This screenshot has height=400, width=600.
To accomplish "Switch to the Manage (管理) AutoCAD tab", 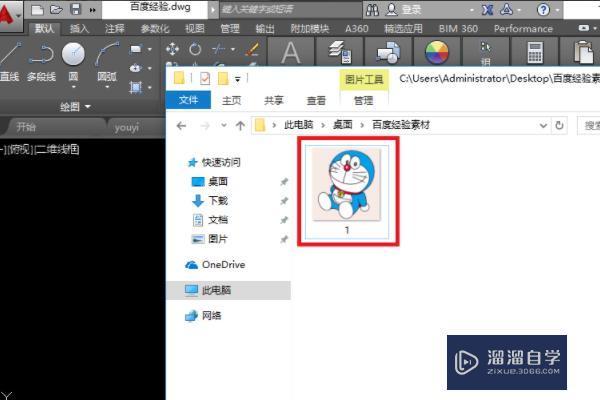I will (230, 29).
